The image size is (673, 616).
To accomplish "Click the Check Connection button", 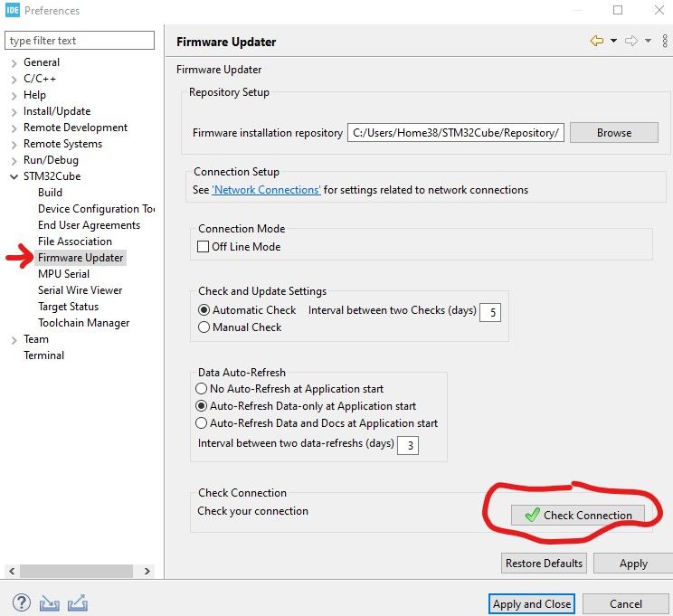I will point(578,515).
